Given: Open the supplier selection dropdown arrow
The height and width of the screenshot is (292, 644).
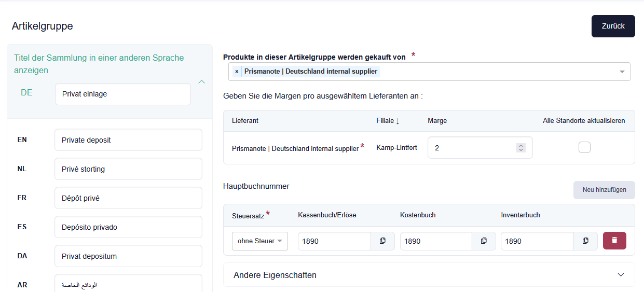Looking at the screenshot, I should point(622,72).
